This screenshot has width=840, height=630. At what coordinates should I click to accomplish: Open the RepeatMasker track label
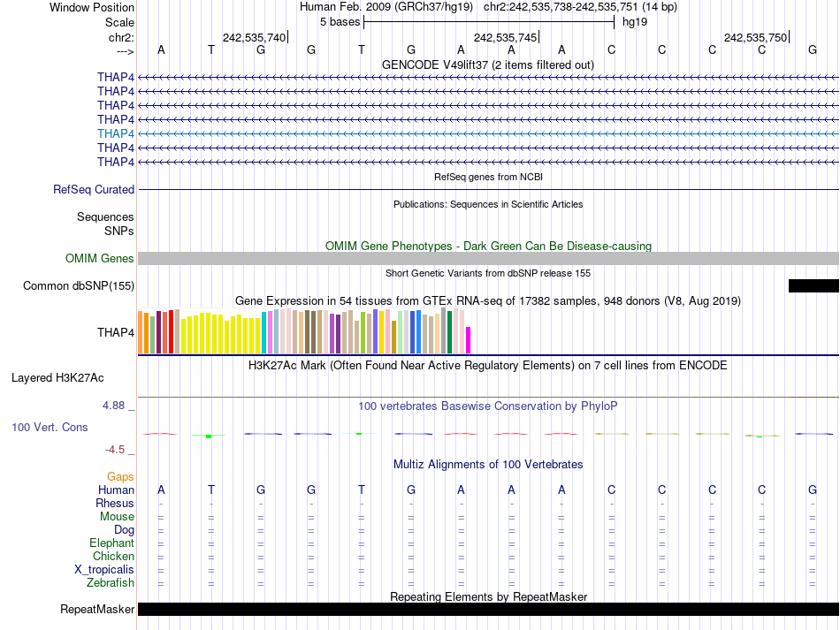click(x=97, y=610)
